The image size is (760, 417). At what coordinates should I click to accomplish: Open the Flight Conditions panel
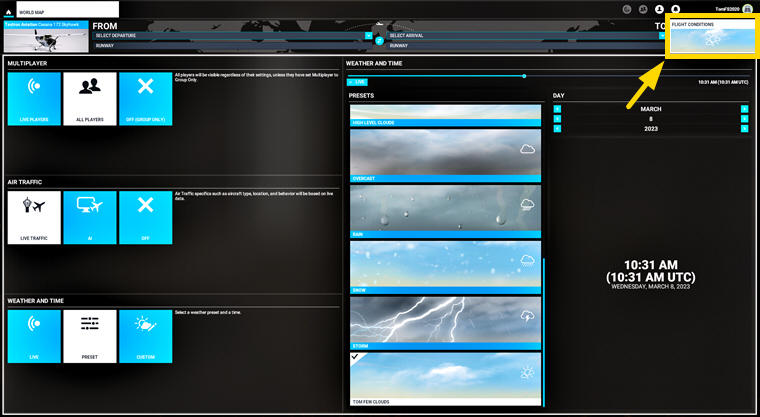point(713,37)
